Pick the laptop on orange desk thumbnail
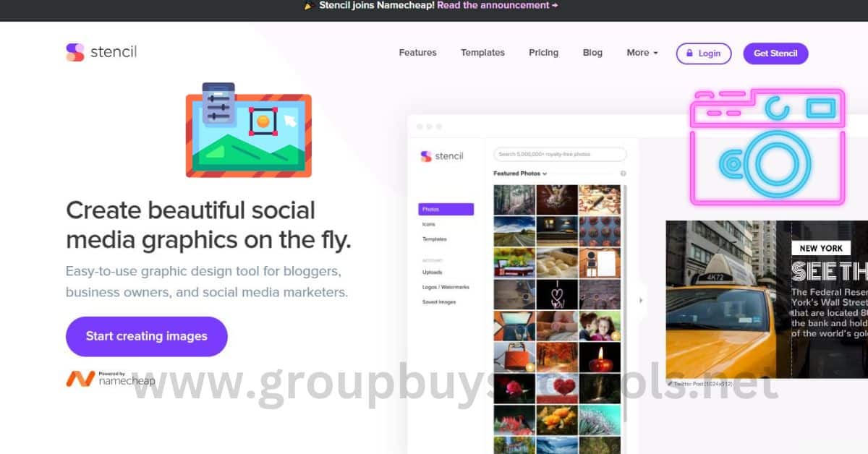Viewport: 868px width, 454px height. 514,326
